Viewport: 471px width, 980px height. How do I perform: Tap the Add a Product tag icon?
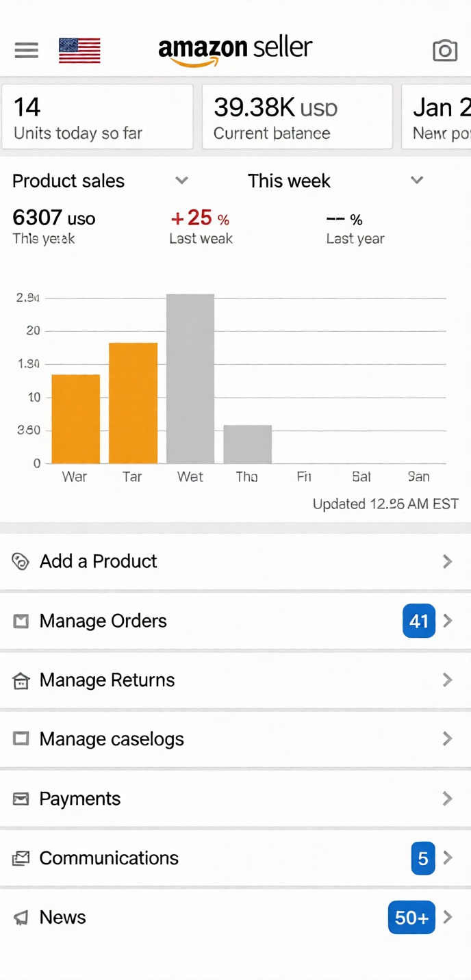click(21, 562)
